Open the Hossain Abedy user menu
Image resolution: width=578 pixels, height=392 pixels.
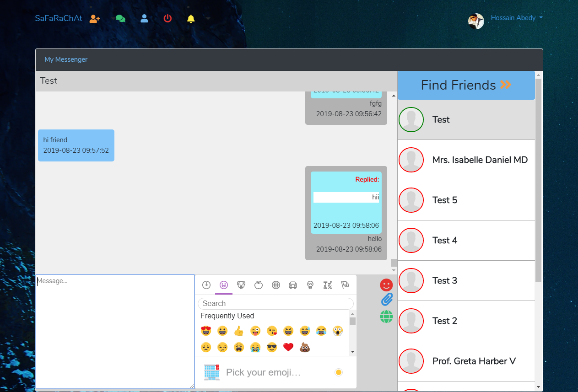[x=517, y=18]
